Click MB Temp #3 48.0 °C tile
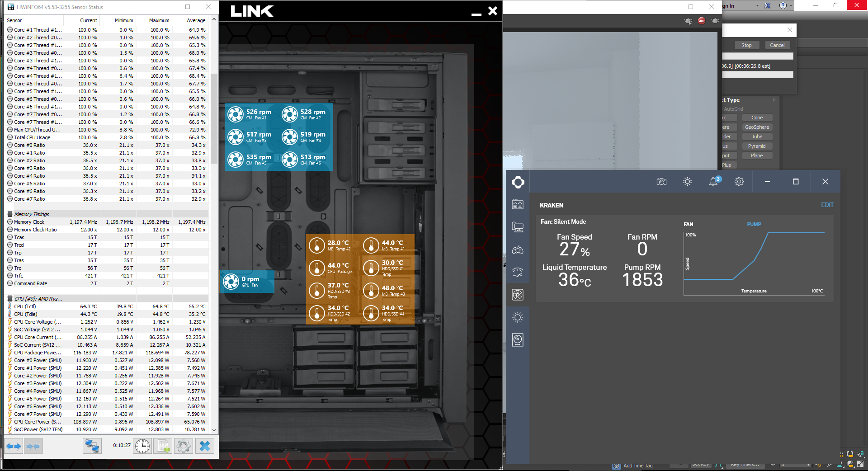The image size is (868, 471). click(x=387, y=291)
